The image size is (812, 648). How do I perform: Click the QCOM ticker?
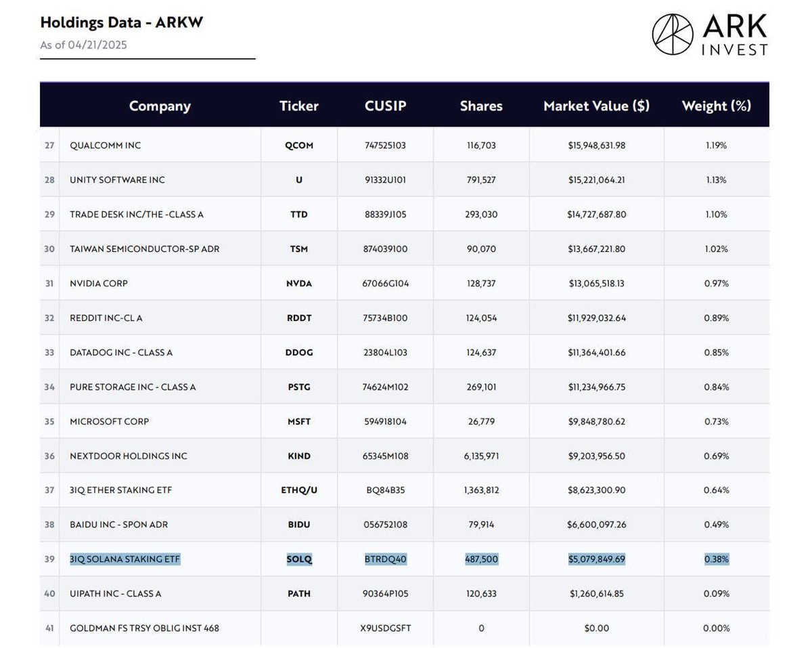tap(299, 146)
